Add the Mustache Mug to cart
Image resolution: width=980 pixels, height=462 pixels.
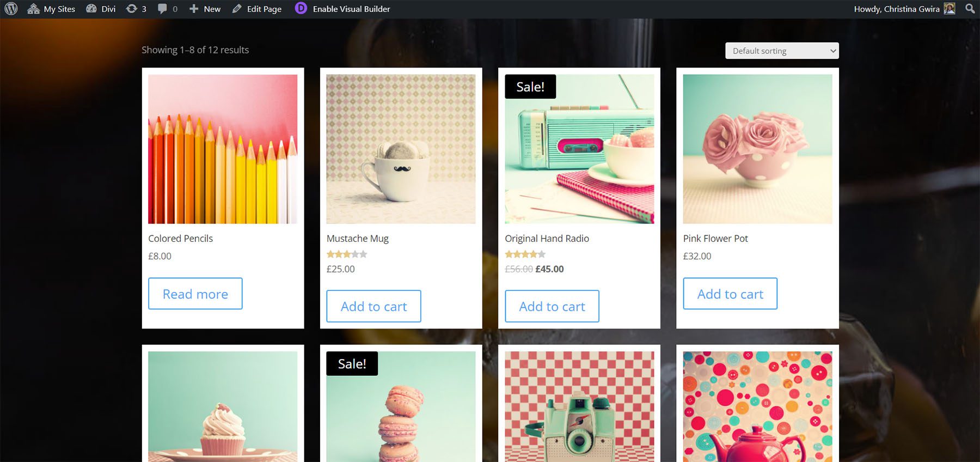click(x=373, y=306)
